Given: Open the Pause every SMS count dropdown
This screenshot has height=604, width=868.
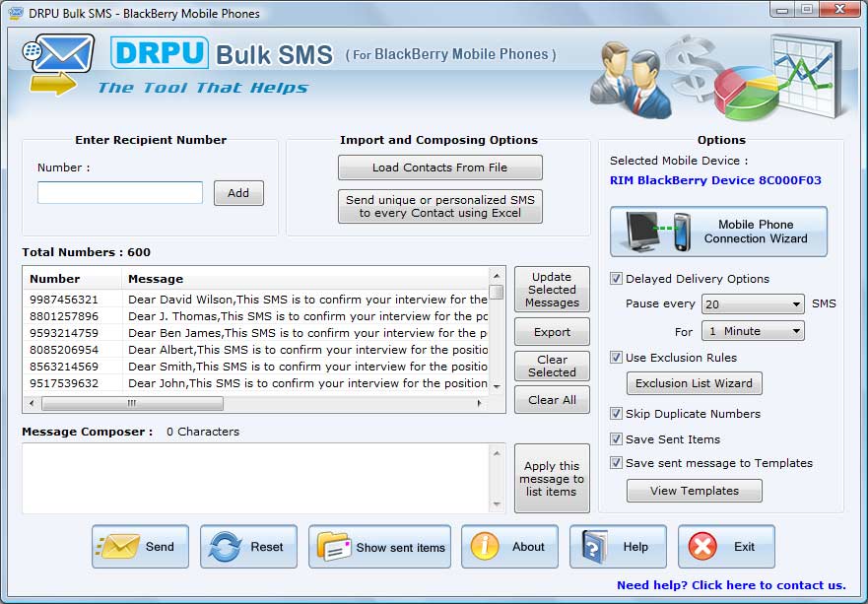Looking at the screenshot, I should [753, 303].
